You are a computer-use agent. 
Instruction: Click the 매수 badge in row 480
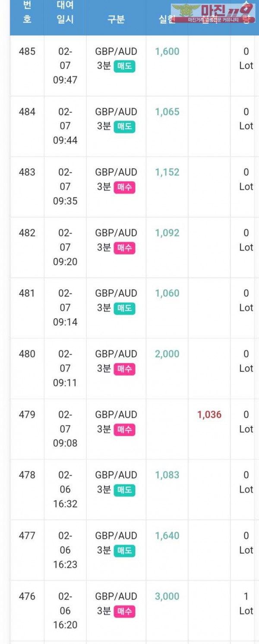pos(124,369)
